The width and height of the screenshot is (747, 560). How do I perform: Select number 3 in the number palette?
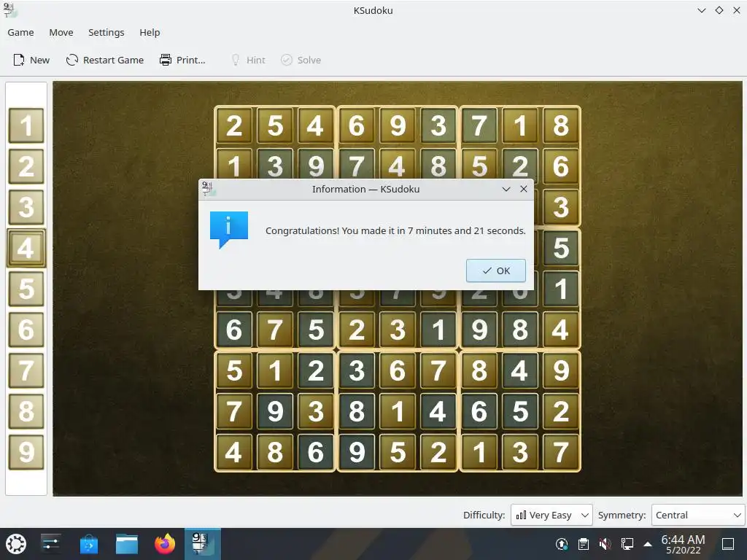pos(26,207)
